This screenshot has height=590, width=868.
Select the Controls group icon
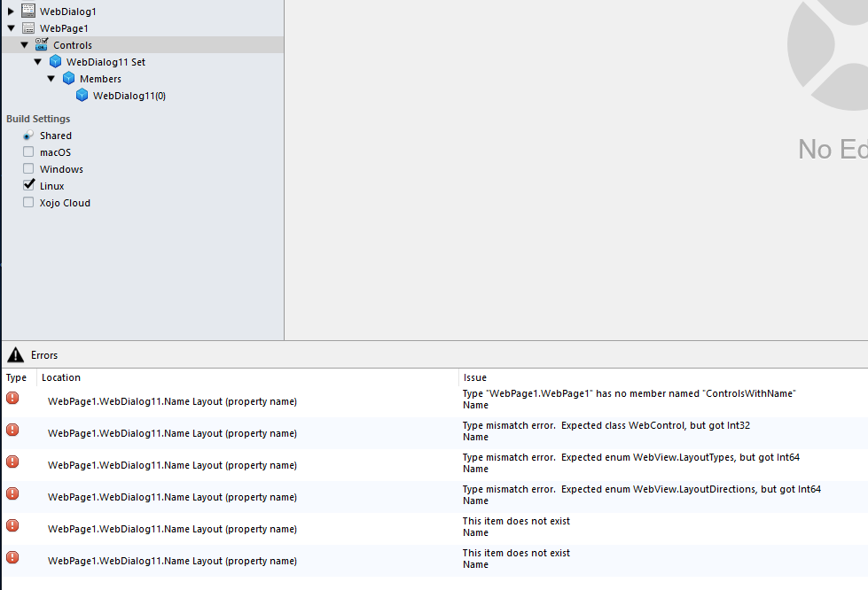pyautogui.click(x=42, y=44)
